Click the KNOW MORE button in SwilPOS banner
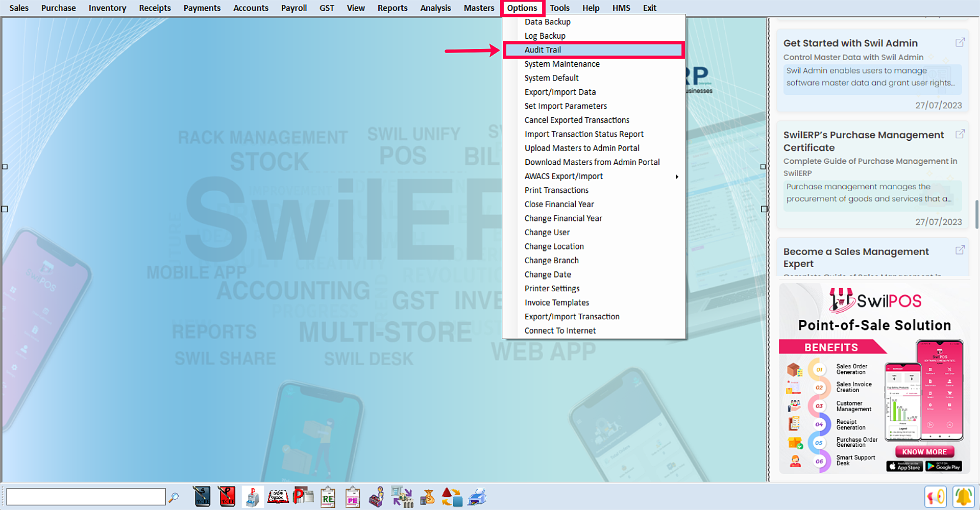Image resolution: width=980 pixels, height=510 pixels. (924, 452)
